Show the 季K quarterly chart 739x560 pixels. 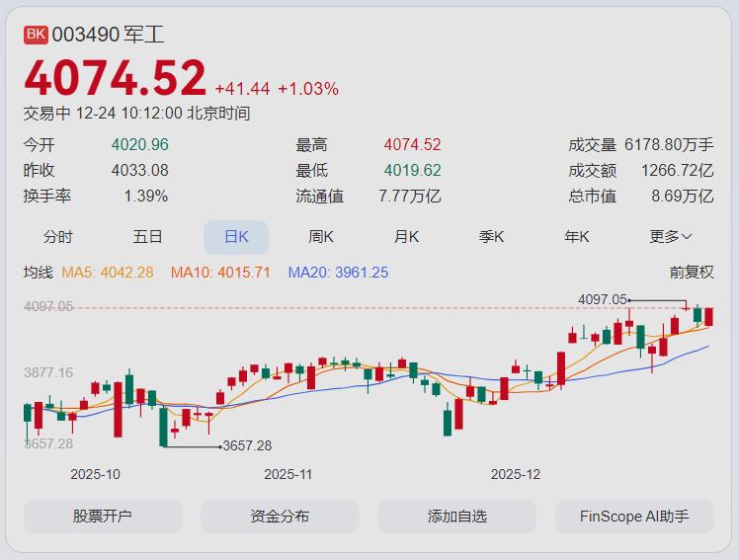(492, 237)
